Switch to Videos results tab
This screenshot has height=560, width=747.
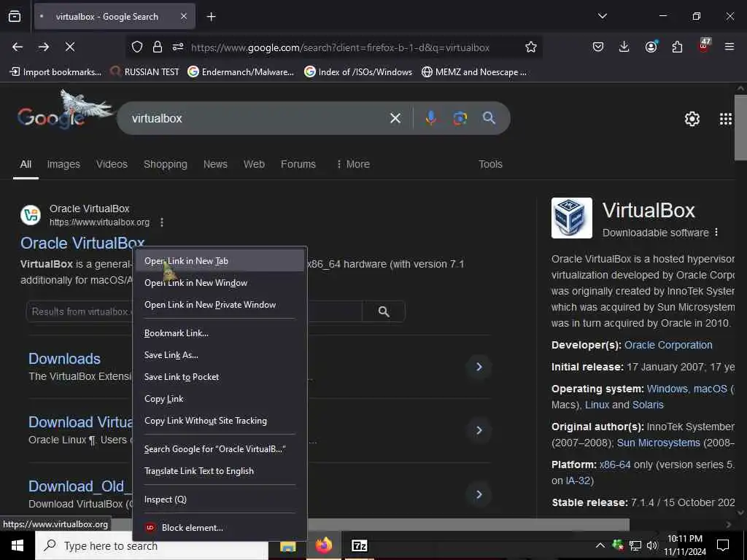point(112,164)
